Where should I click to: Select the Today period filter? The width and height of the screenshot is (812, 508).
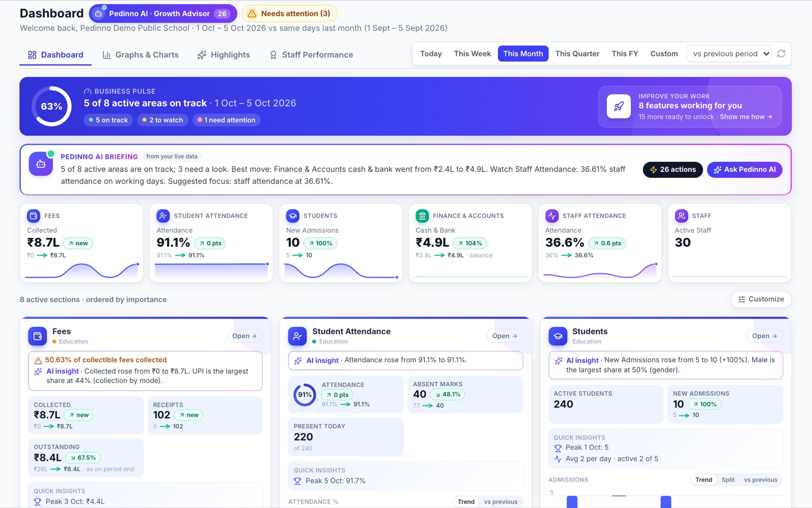[431, 54]
